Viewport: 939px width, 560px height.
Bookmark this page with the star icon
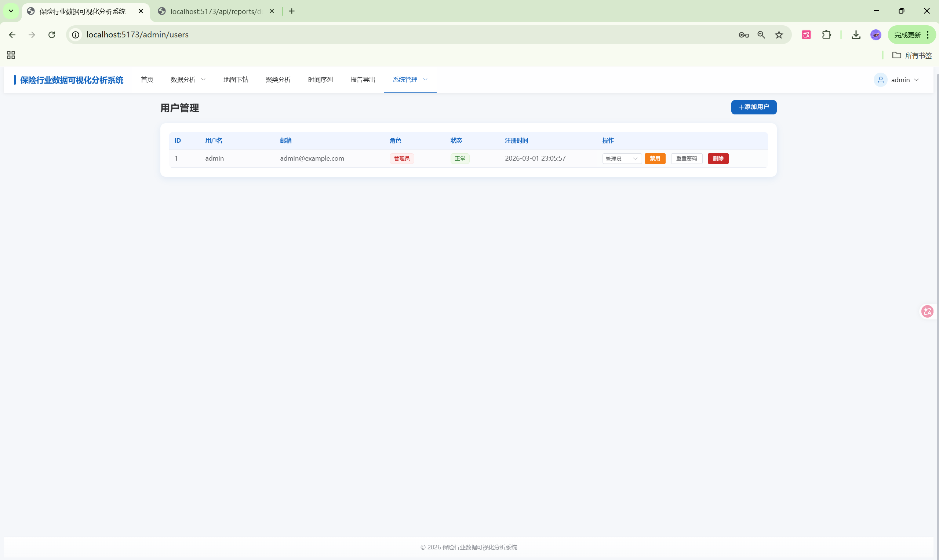(x=779, y=35)
